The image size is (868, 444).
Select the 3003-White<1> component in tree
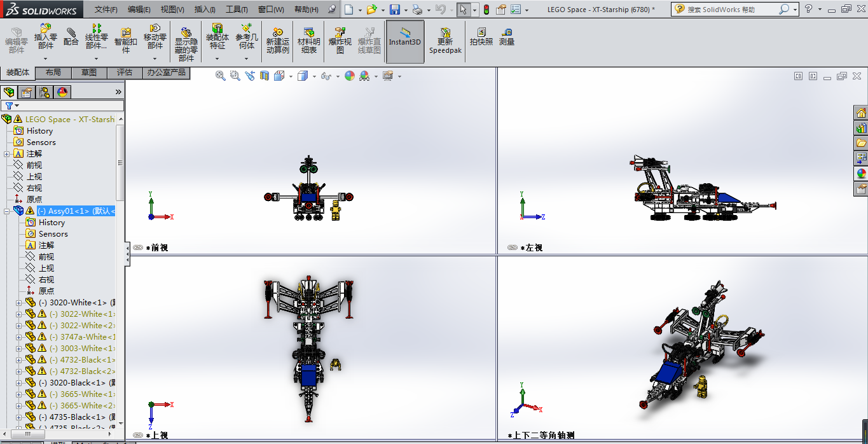83,349
